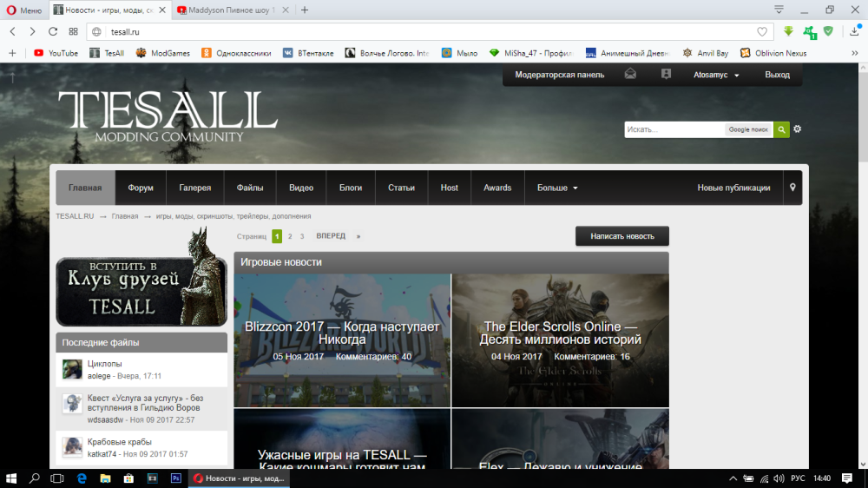
Task: Jump to last page with » arrow
Action: pos(358,236)
